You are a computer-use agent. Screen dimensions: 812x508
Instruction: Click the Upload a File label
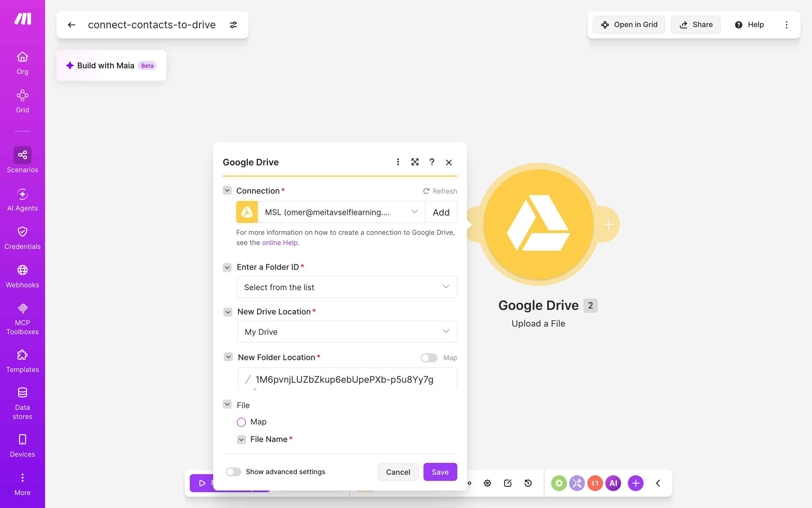[x=538, y=323]
